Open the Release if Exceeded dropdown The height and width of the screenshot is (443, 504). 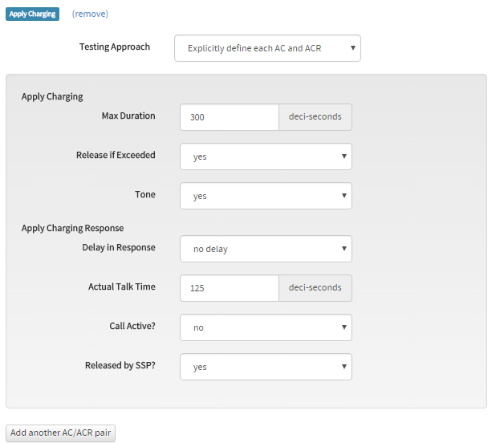coord(266,156)
